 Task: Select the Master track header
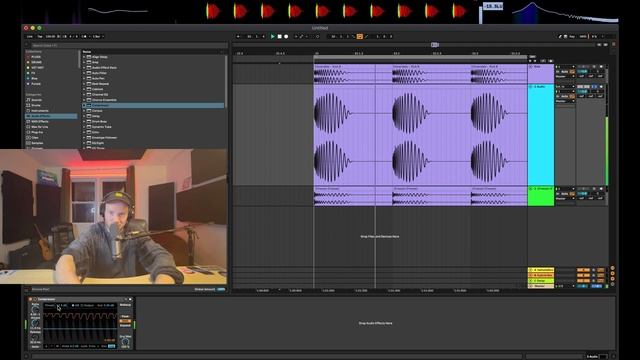[541, 286]
